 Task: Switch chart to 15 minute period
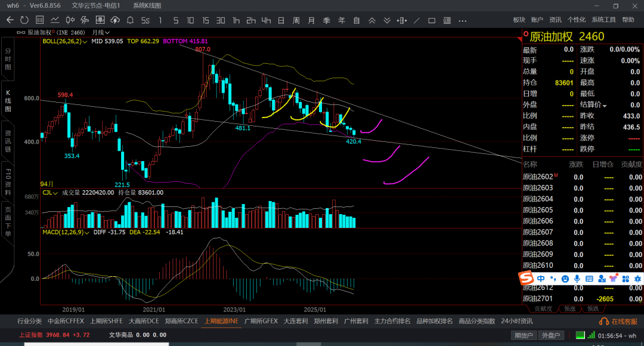(205, 20)
